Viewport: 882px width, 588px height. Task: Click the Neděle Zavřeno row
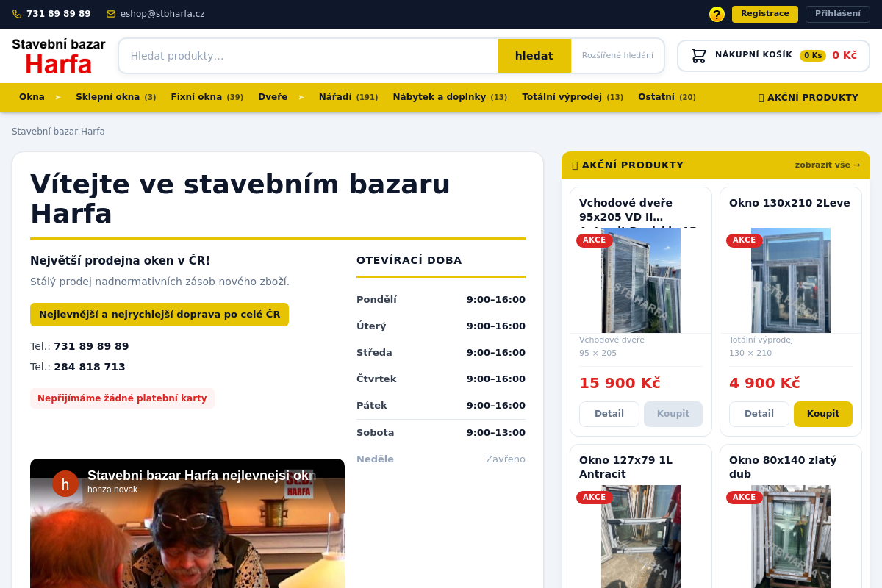(441, 459)
